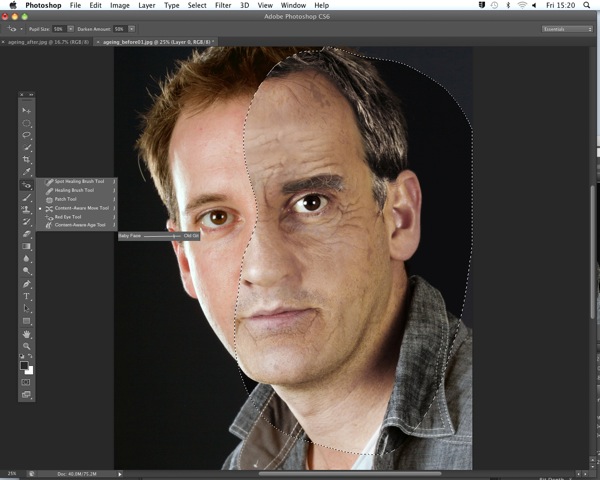Select the Horizontal Type tool

click(x=26, y=296)
